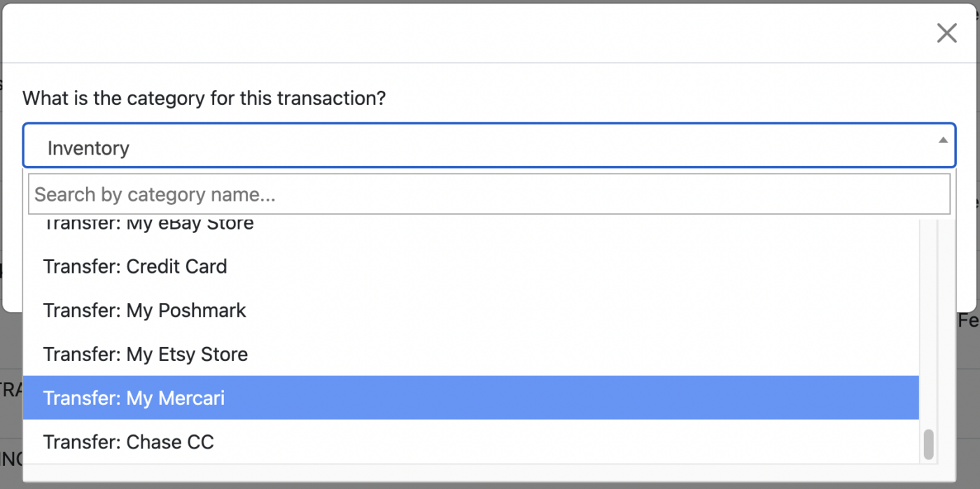The width and height of the screenshot is (980, 489).
Task: Select Transfer: My eBay Store
Action: (148, 222)
